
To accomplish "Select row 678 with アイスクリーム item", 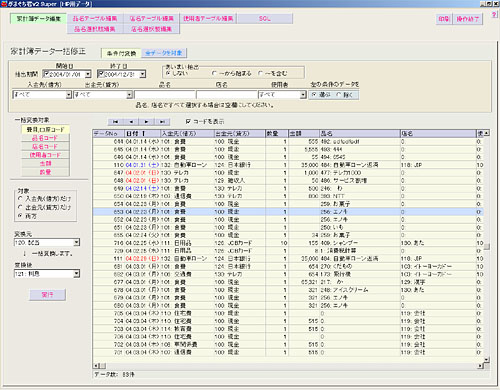I will pyautogui.click(x=288, y=290).
